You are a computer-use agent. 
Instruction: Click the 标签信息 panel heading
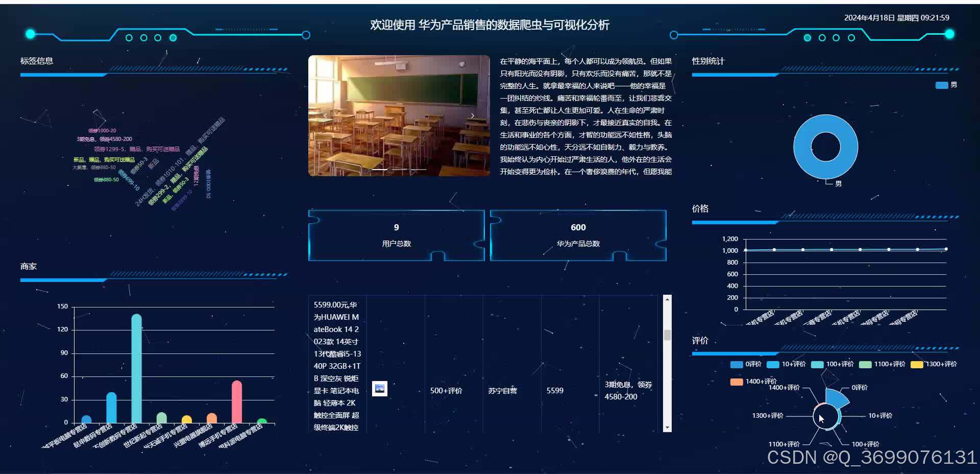tap(37, 61)
